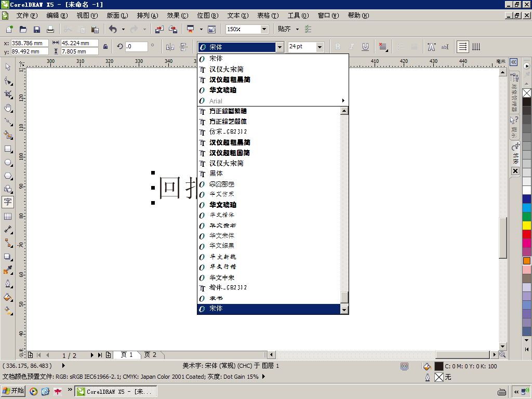Go to the next page arrow

tap(91, 355)
